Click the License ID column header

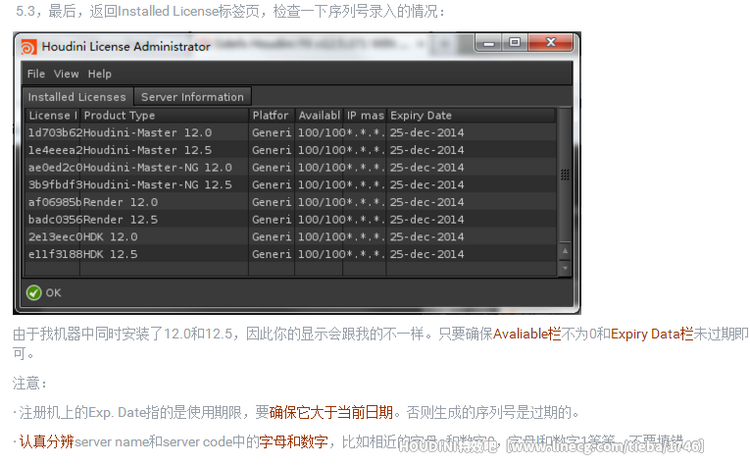pyautogui.click(x=53, y=115)
